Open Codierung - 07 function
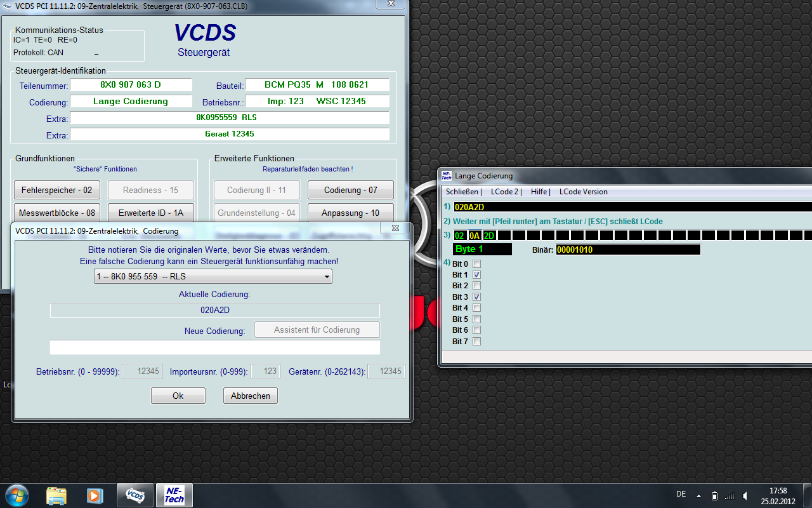 [x=350, y=190]
